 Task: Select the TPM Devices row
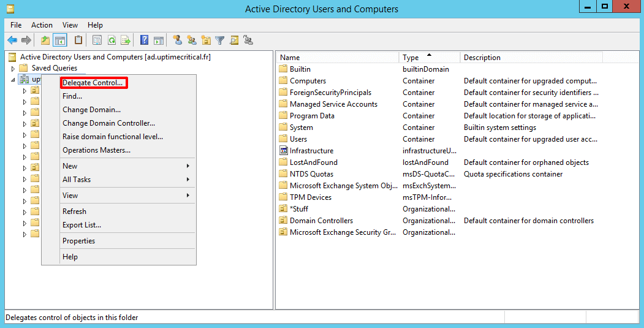pyautogui.click(x=439, y=197)
